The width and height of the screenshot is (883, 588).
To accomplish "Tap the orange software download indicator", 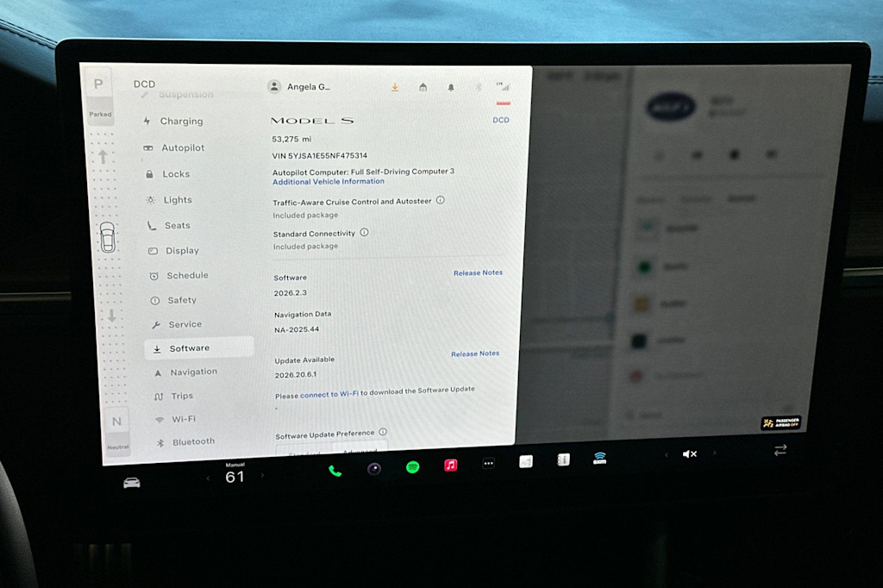I will click(x=395, y=87).
